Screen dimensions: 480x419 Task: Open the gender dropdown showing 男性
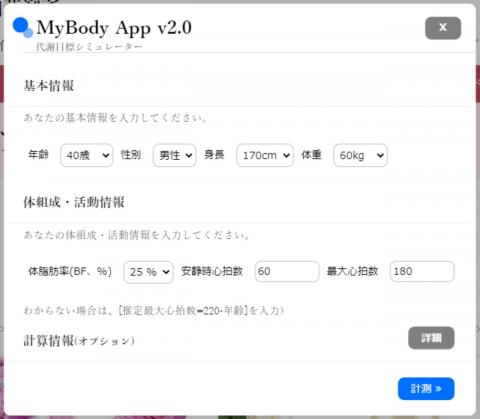coord(174,155)
